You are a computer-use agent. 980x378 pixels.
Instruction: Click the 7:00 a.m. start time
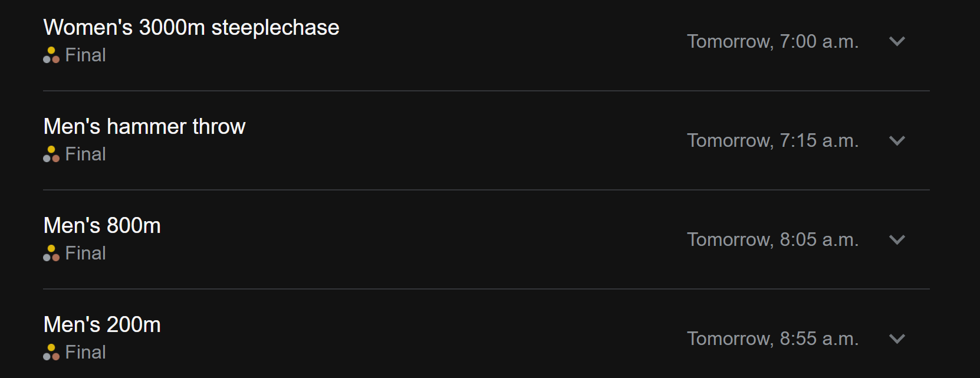[x=772, y=41]
